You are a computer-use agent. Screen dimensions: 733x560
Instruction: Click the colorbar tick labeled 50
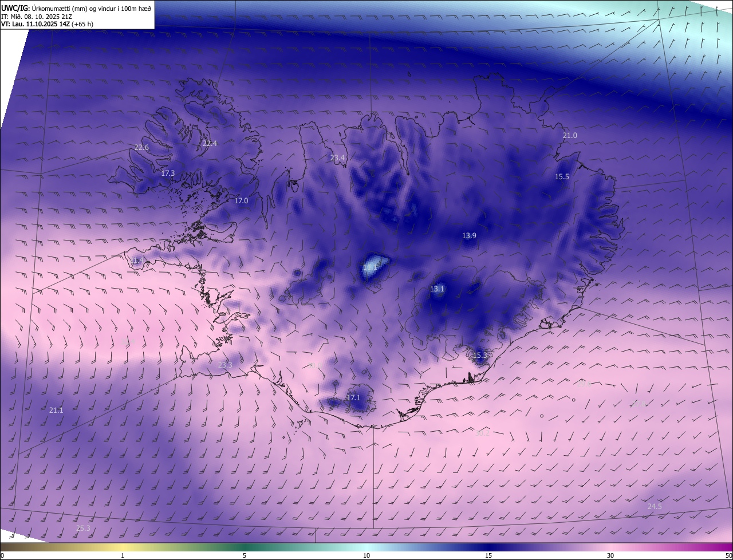(x=728, y=555)
